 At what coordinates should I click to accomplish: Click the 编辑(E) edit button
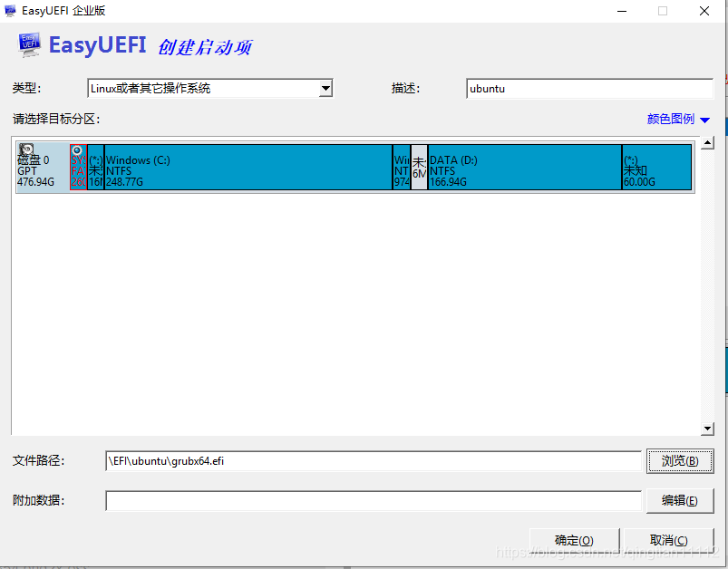(x=680, y=501)
